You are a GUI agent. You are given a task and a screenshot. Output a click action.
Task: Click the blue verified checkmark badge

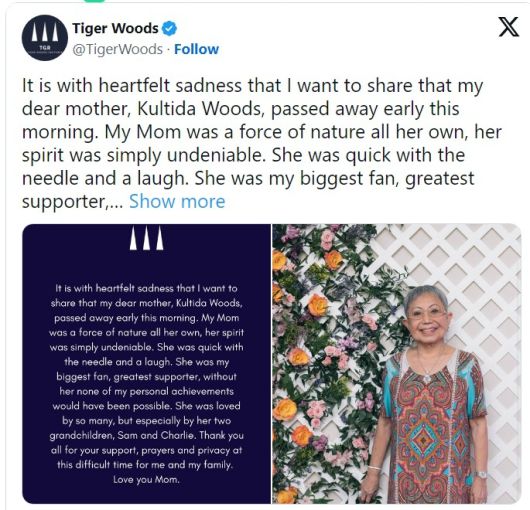pyautogui.click(x=169, y=29)
